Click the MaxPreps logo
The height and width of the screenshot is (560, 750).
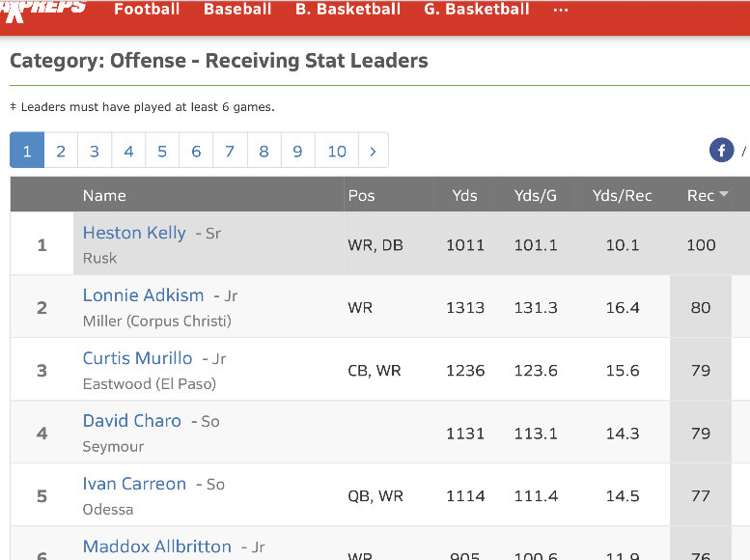(x=43, y=9)
